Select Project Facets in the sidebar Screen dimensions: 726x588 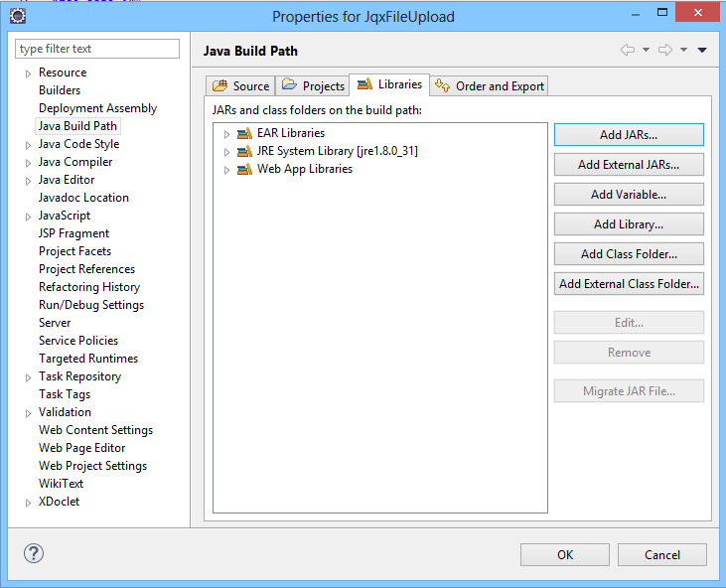click(75, 251)
